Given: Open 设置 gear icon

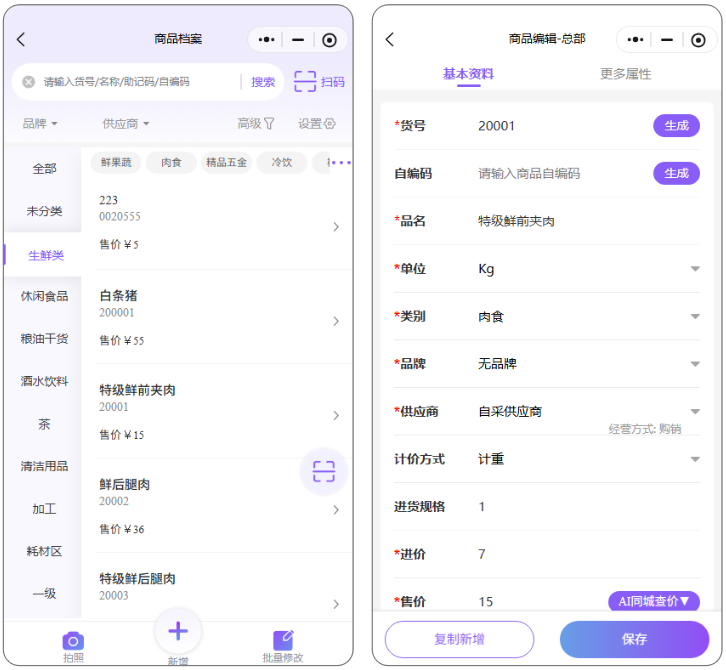Looking at the screenshot, I should (x=330, y=124).
